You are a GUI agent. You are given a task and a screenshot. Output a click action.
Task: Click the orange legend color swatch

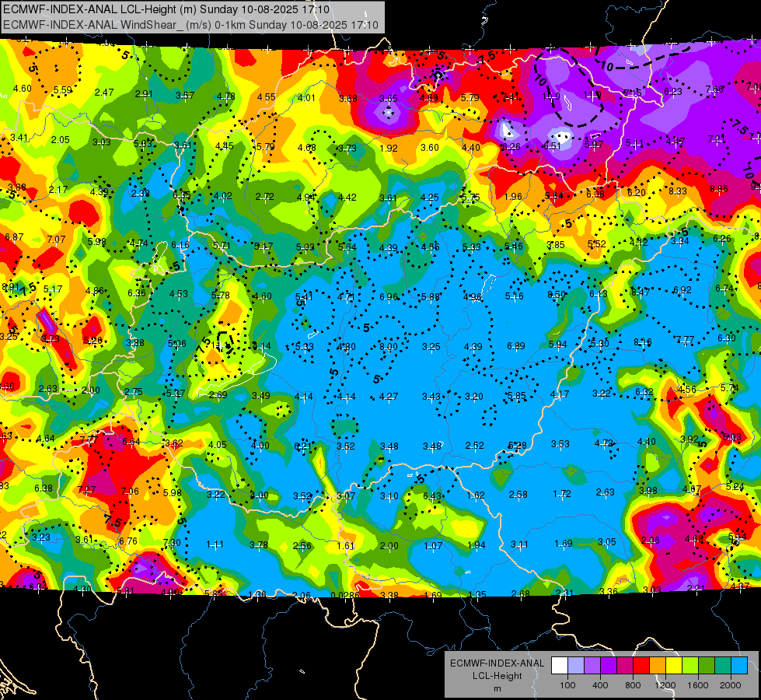658,666
